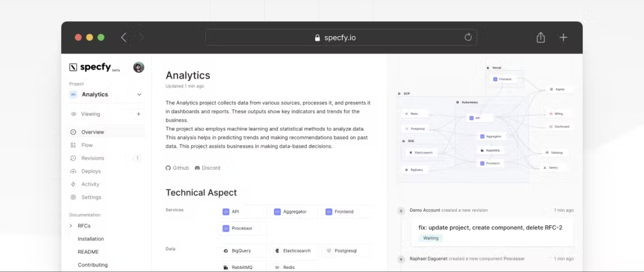Open the Overview section
The image size is (644, 272).
107,132
